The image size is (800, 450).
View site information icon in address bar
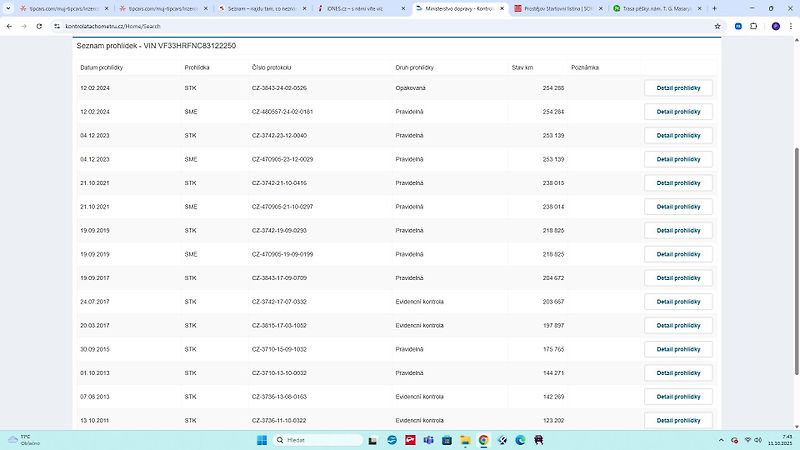[57, 26]
